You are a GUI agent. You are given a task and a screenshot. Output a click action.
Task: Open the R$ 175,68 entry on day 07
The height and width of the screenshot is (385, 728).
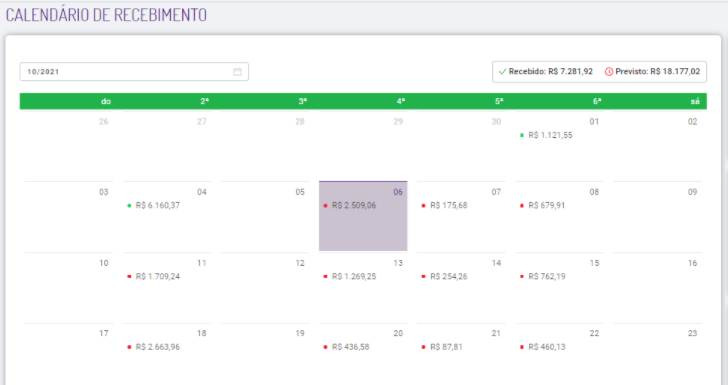448,205
